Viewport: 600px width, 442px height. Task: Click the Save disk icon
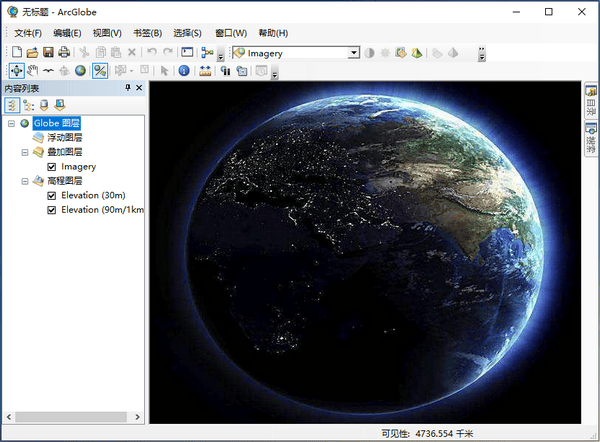48,52
